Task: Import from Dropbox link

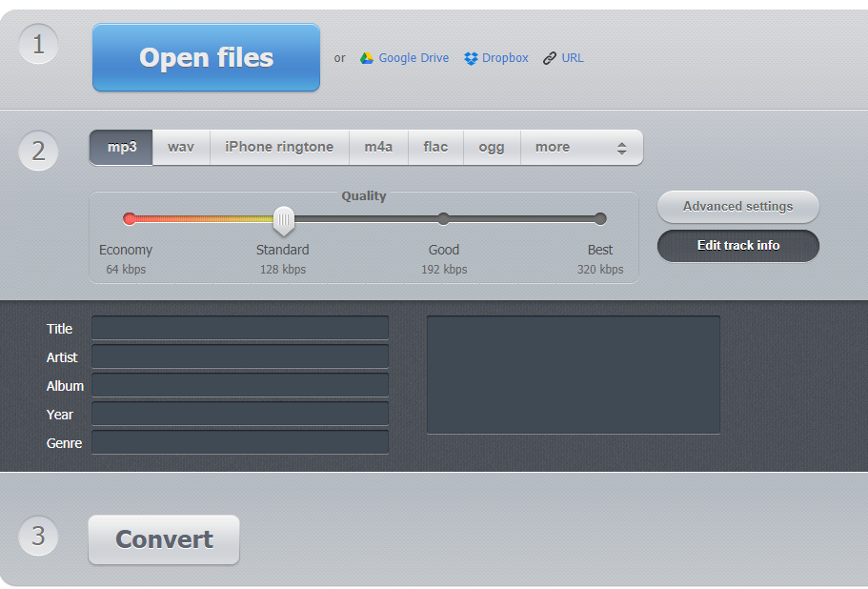Action: (x=505, y=58)
